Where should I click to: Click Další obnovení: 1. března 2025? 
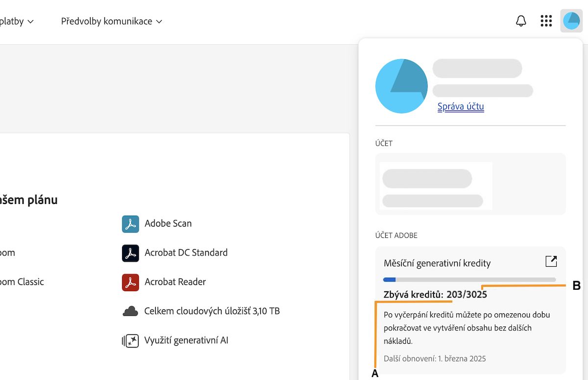coord(435,358)
